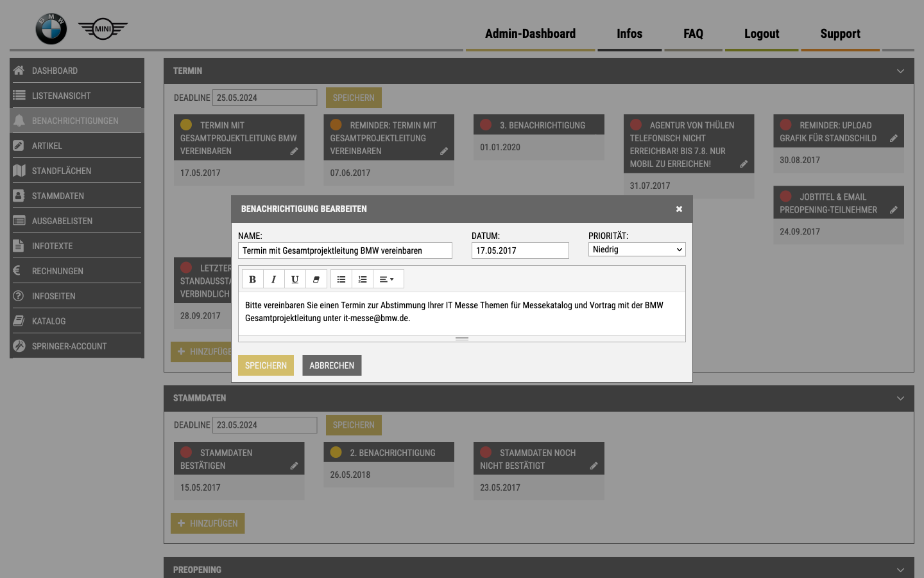Click the red dot on 'Jobtitel & Email Preopening-Teilnehmer'
Screen dimensions: 924x578
click(785, 197)
